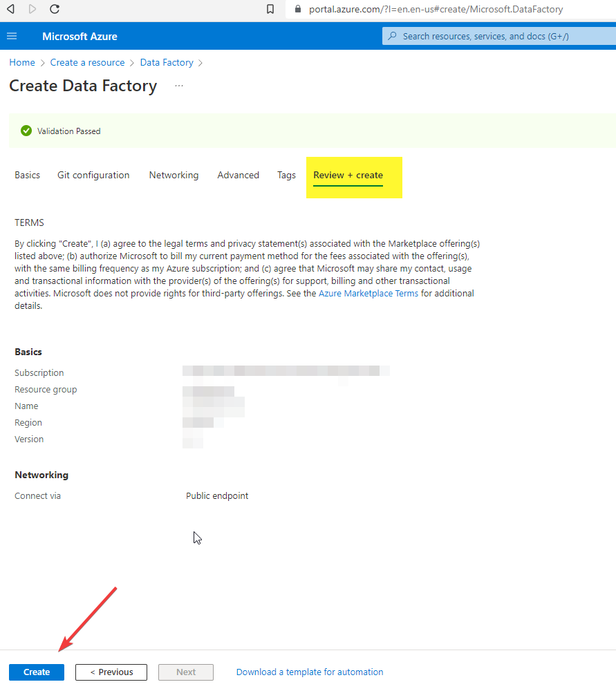
Task: Click Download a template for automation
Action: [309, 672]
